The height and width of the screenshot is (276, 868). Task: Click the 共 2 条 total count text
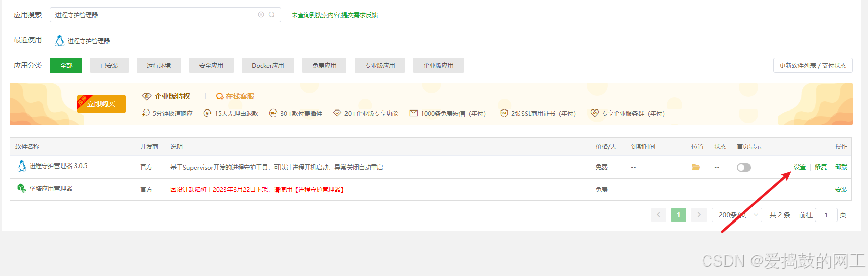(780, 215)
